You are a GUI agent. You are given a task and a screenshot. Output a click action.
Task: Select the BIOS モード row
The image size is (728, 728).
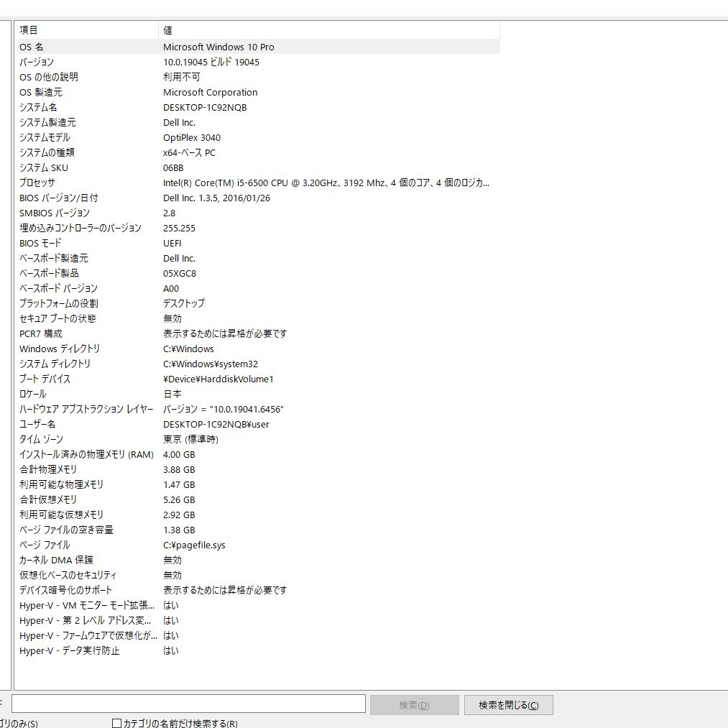pos(86,243)
